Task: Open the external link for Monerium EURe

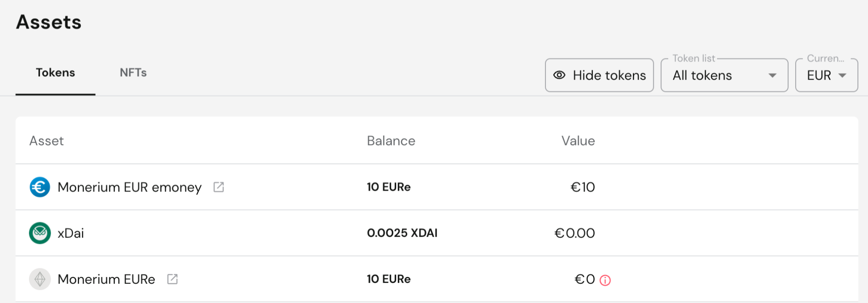Action: pos(172,279)
